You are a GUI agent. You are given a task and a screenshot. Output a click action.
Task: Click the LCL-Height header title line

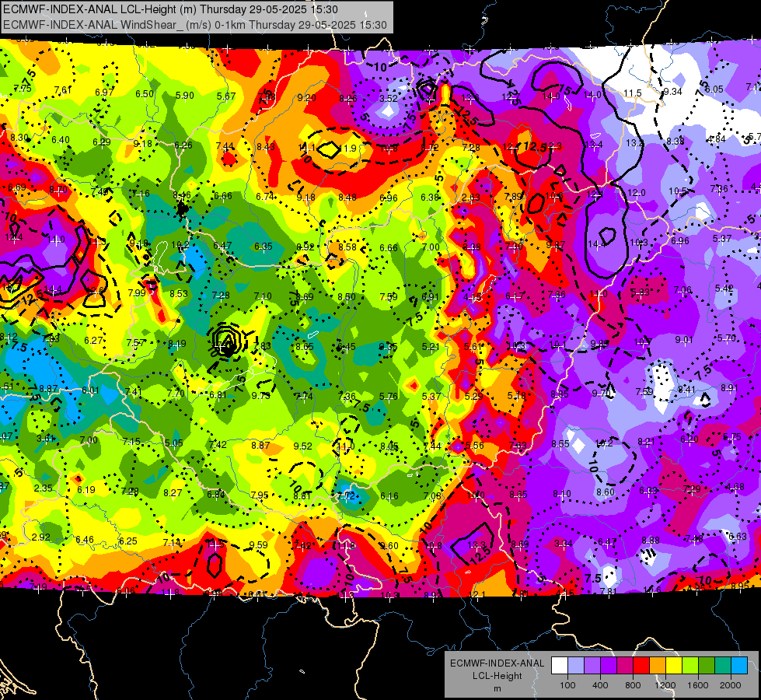point(171,9)
